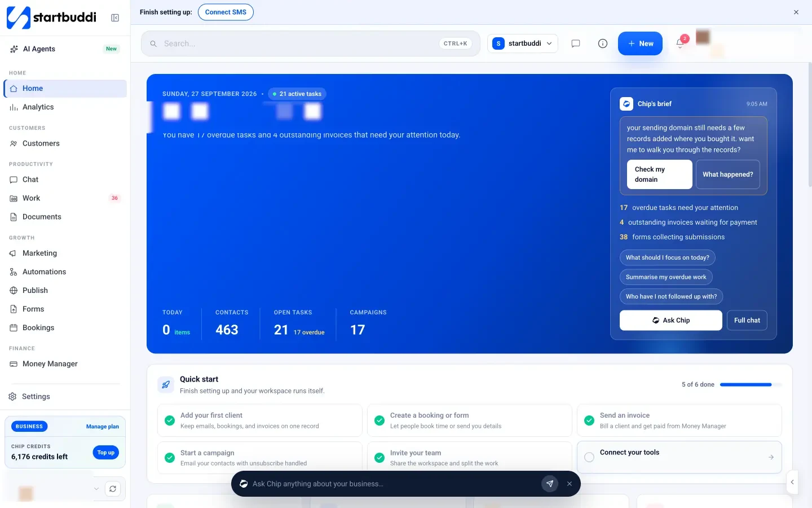Click Ask Chip button
Viewport: 812px width, 508px height.
coord(671,321)
